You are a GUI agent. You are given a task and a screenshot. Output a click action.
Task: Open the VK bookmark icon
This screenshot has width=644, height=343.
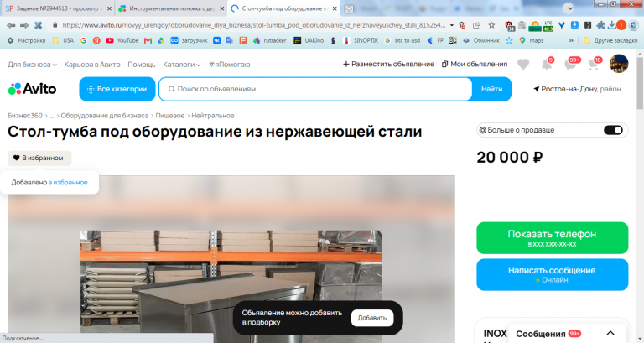[x=216, y=40]
